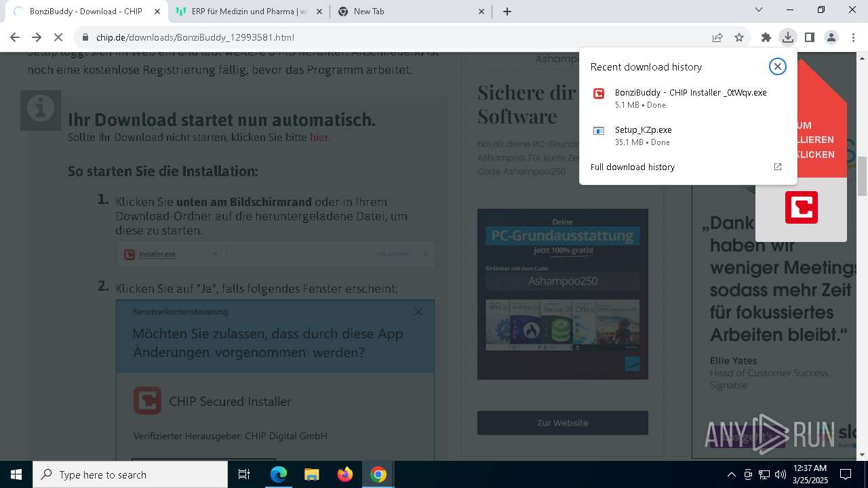
Task: Open the Chrome profile avatar
Action: pos(831,37)
